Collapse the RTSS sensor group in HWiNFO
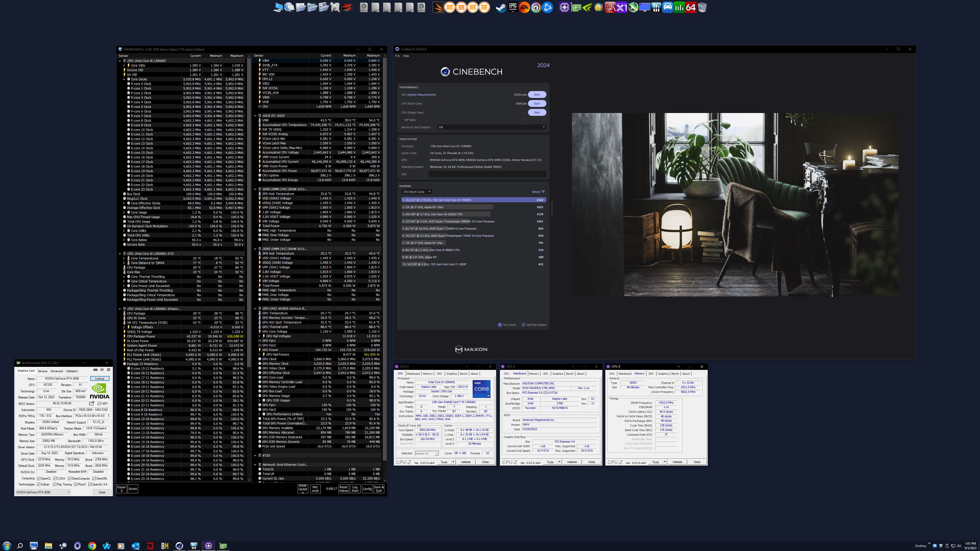Viewport: 980px width, 551px height. (x=255, y=455)
